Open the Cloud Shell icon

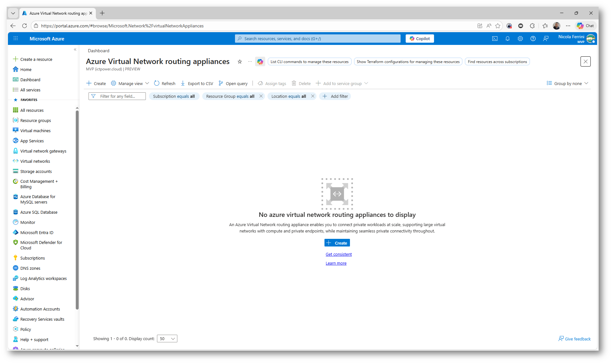495,39
